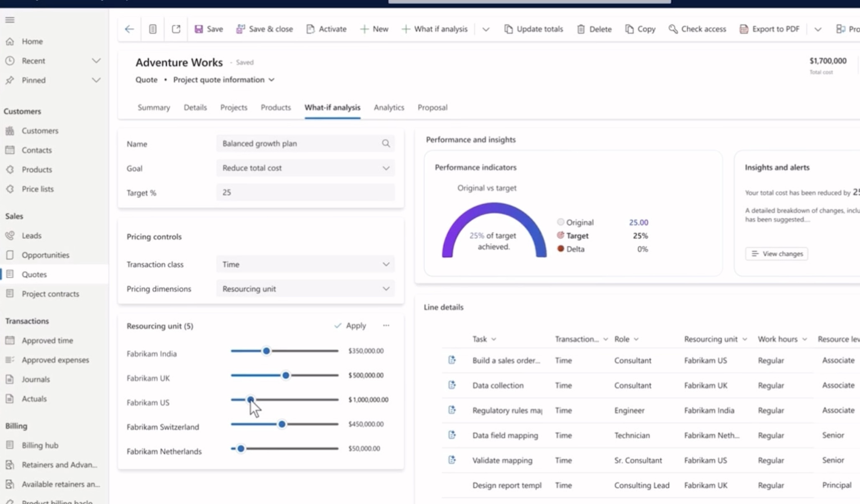Screen dimensions: 860x504
Task: Expand the Goal dropdown
Action: 386,168
